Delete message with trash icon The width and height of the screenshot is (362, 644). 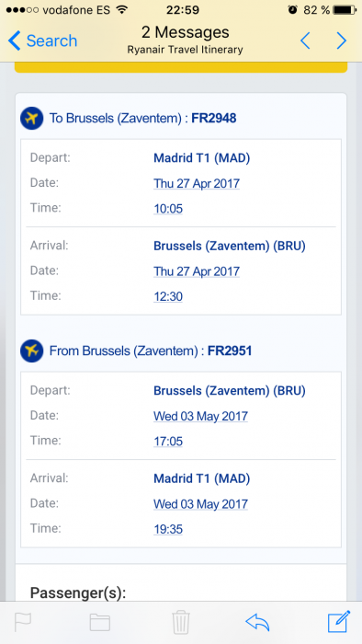point(181,622)
